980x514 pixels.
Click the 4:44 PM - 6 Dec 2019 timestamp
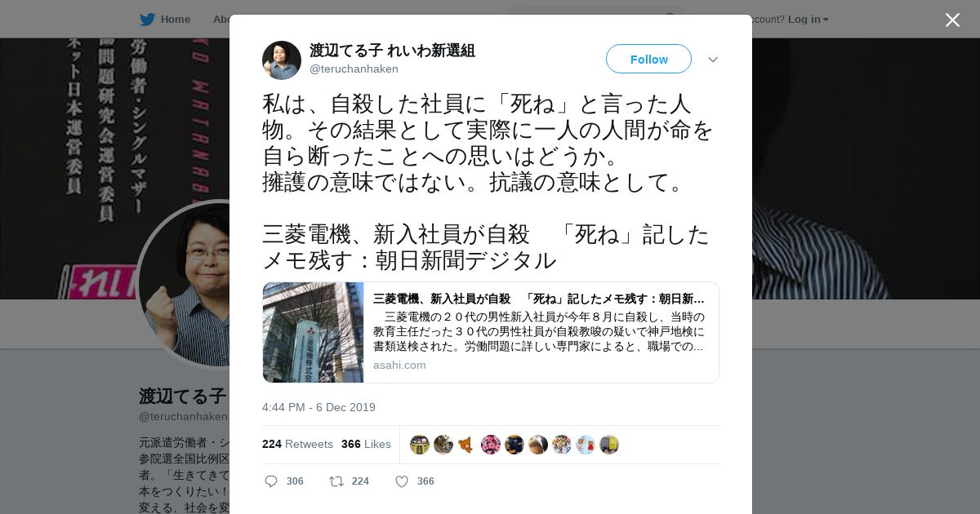(318, 407)
